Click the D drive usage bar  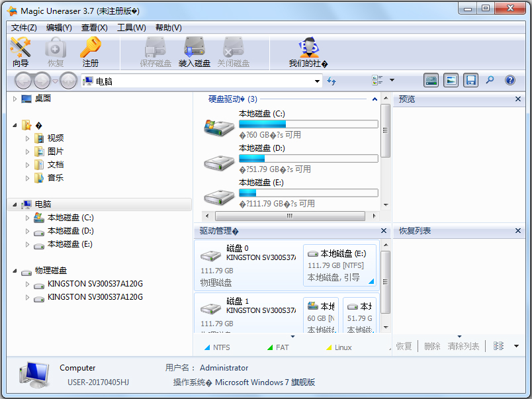coord(308,158)
